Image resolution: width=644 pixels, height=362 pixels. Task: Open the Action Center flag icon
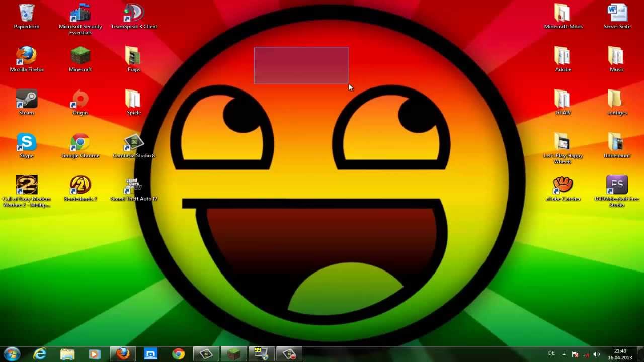click(x=575, y=354)
